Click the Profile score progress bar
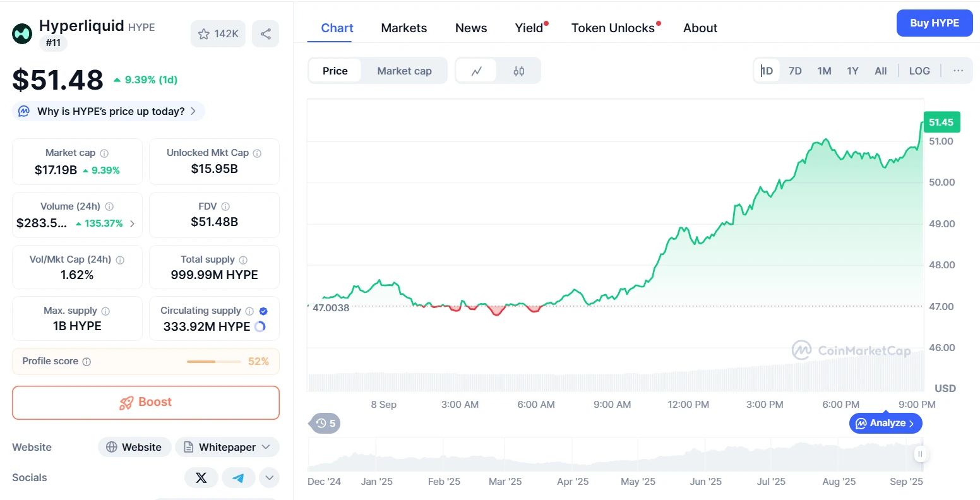The image size is (980, 500). pyautogui.click(x=213, y=361)
